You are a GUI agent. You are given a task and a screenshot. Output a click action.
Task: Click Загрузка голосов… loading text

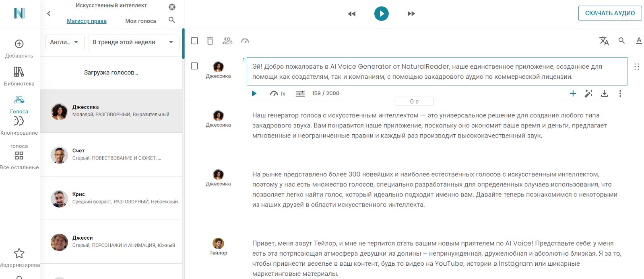[111, 73]
